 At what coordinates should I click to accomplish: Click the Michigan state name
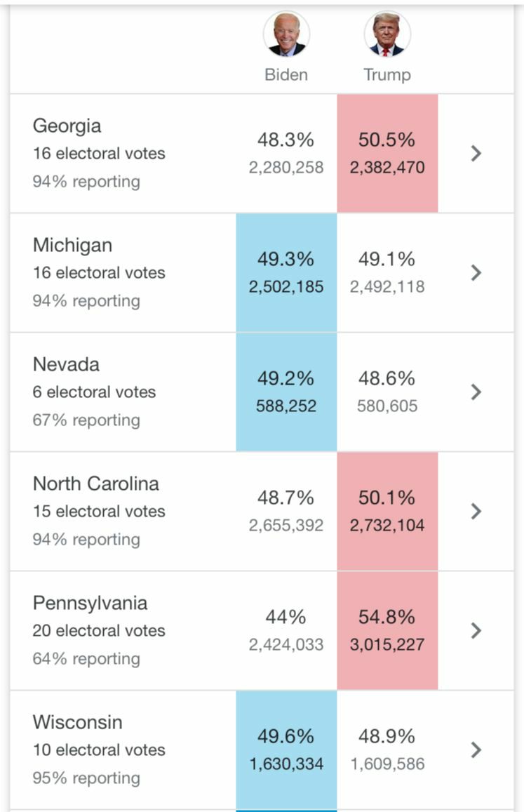(72, 246)
